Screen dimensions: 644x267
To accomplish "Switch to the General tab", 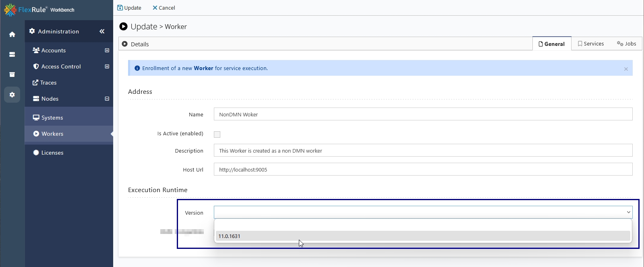I will tap(552, 44).
